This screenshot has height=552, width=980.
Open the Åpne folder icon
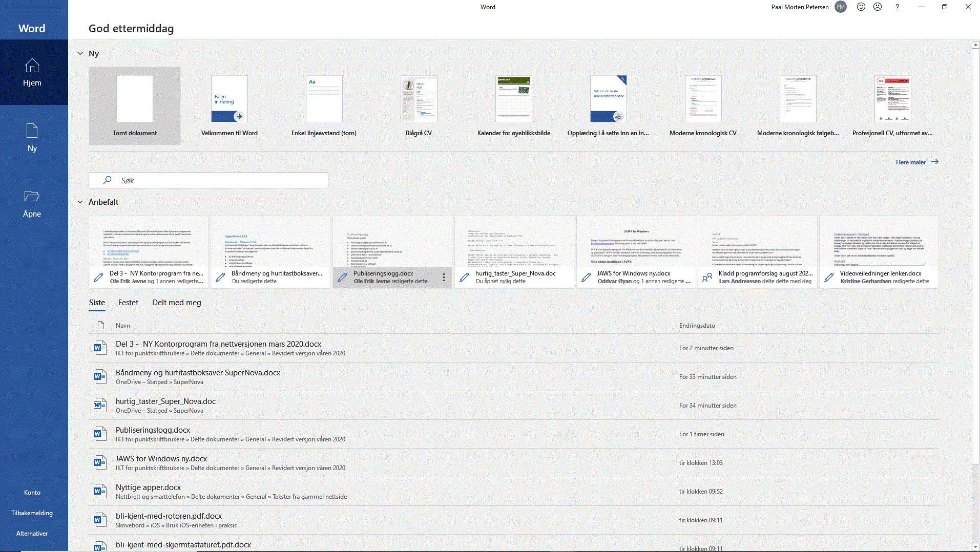[32, 197]
